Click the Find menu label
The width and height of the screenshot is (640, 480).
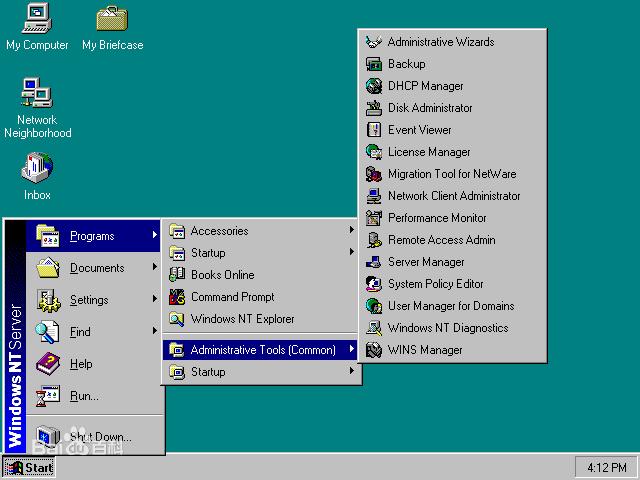tap(80, 332)
